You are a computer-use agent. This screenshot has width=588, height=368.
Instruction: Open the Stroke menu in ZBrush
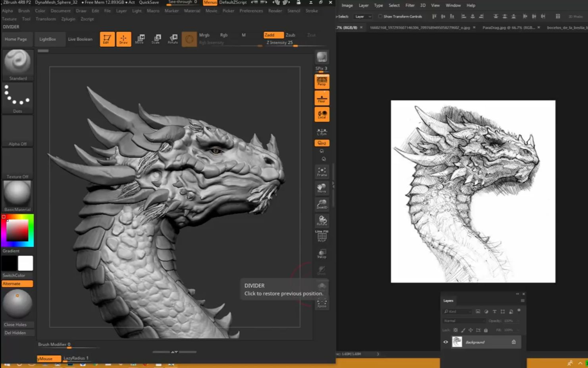point(312,11)
